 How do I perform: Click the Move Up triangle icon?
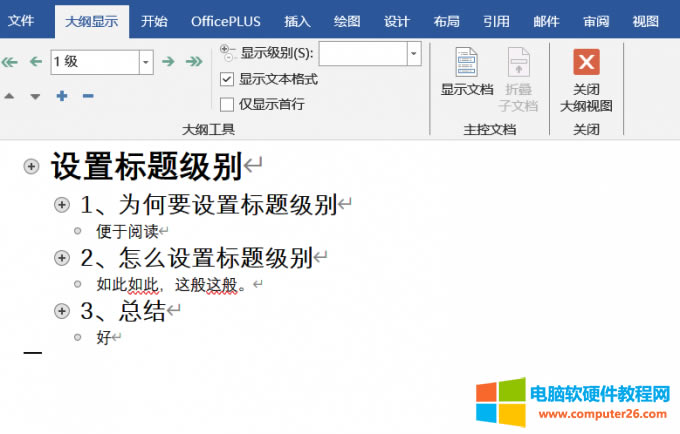[10, 96]
